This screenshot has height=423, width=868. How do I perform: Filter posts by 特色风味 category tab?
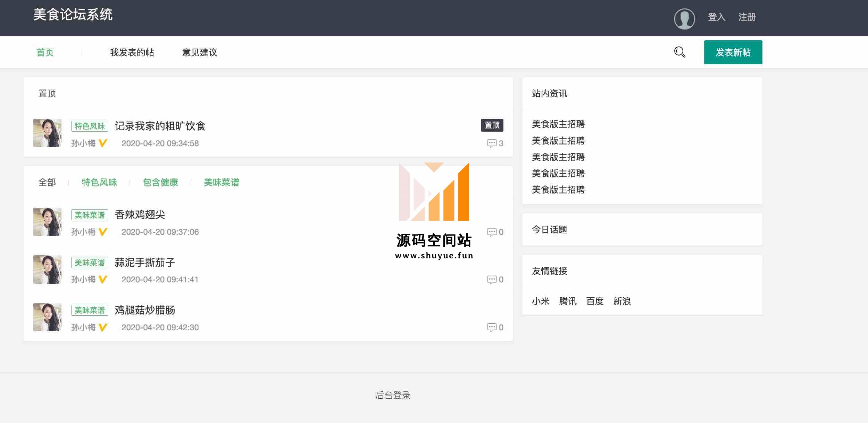(x=99, y=182)
